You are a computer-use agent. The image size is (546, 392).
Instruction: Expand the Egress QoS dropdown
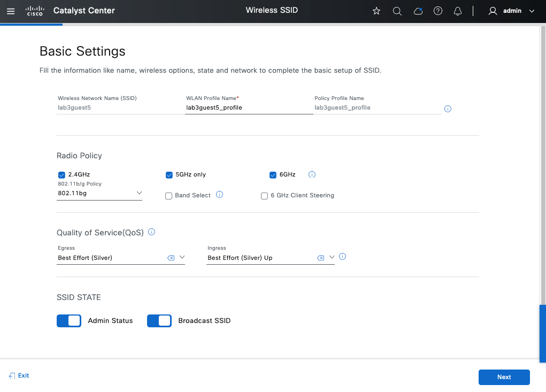tap(182, 257)
